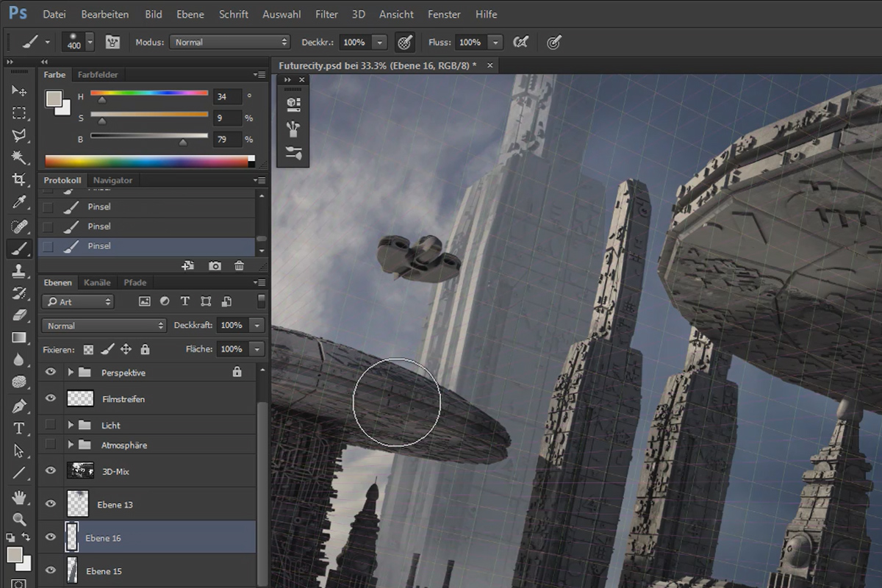Viewport: 882px width, 588px height.
Task: Open the brush panel toggle button
Action: click(112, 43)
